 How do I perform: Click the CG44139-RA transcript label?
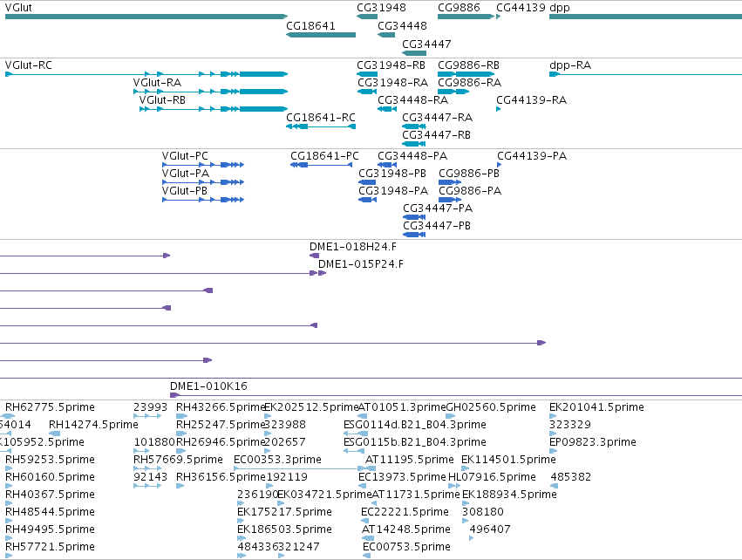click(x=531, y=100)
